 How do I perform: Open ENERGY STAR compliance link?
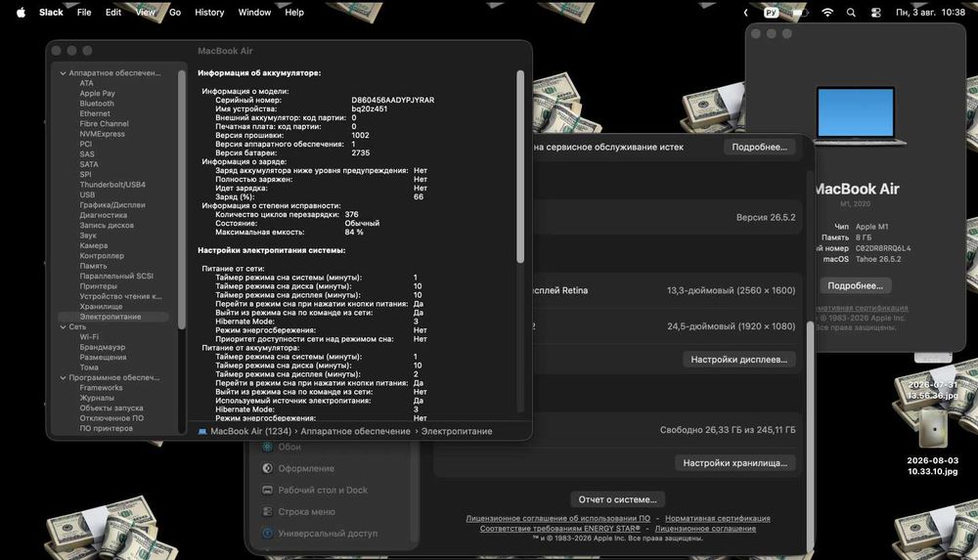(x=559, y=528)
